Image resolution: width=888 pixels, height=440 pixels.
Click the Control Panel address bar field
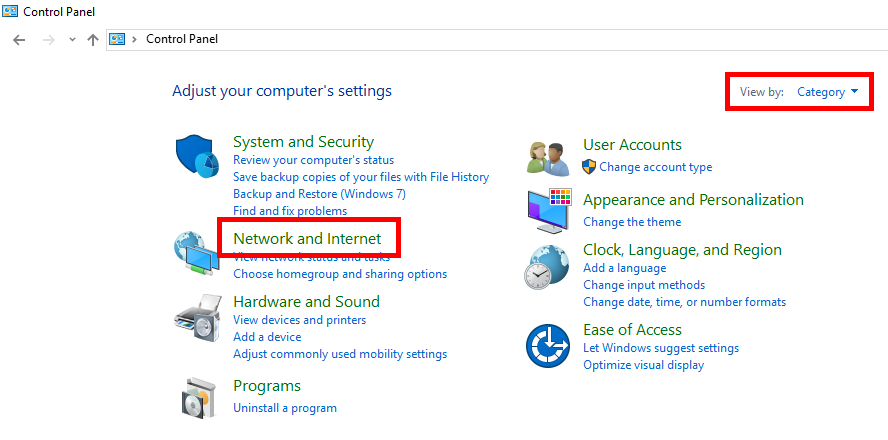point(500,39)
